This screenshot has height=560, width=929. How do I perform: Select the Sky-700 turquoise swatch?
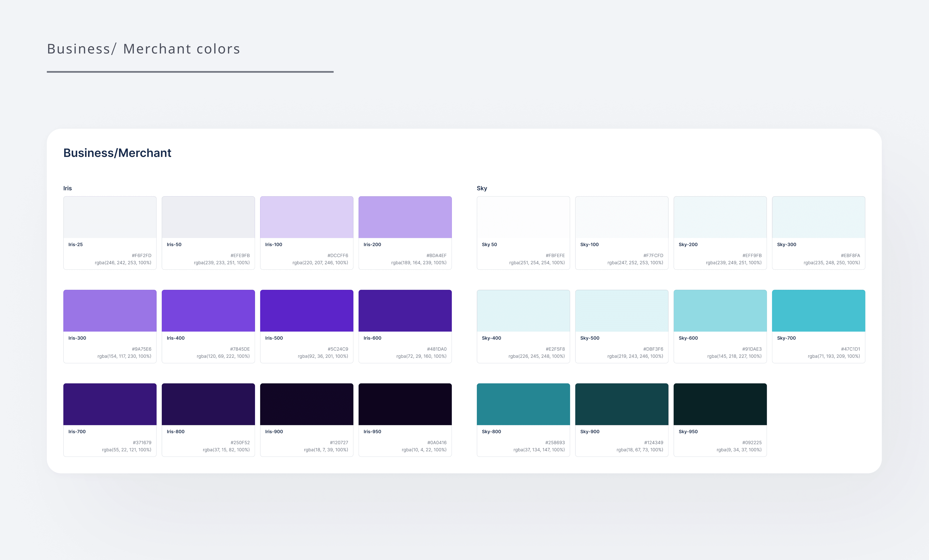coord(818,311)
